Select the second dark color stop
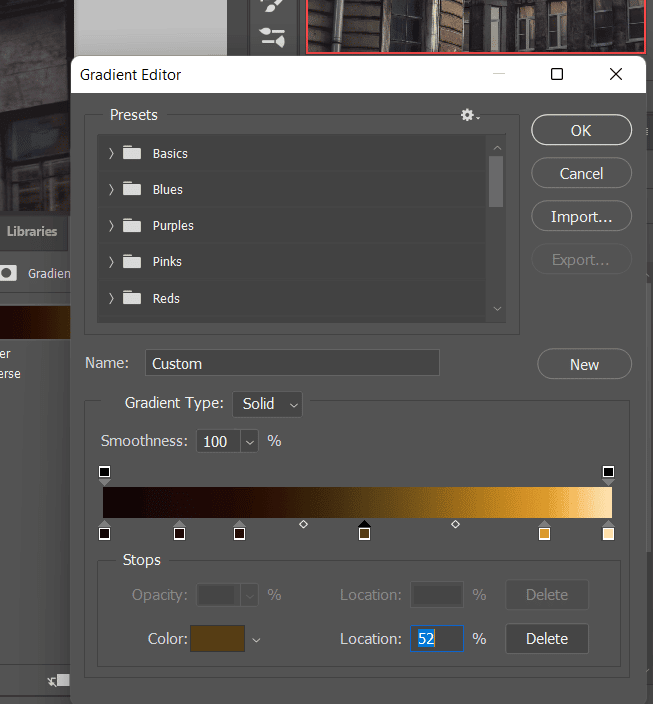Viewport: 653px width, 704px height. coord(179,533)
